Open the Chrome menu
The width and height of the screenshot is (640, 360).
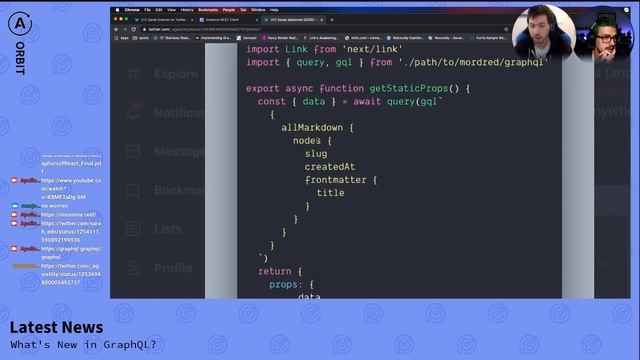pyautogui.click(x=132, y=10)
